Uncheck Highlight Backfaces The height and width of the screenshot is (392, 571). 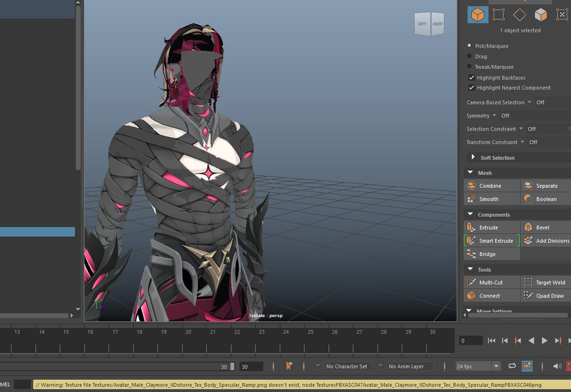point(471,78)
